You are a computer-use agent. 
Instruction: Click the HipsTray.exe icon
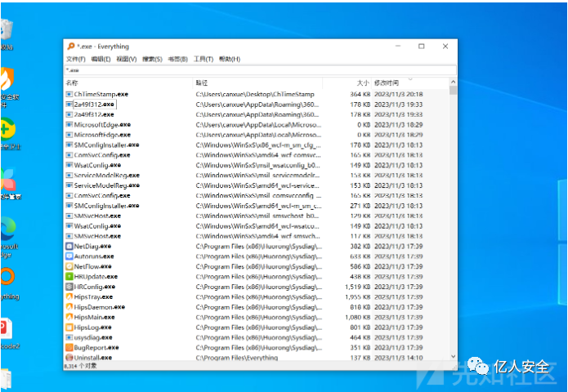(69, 296)
